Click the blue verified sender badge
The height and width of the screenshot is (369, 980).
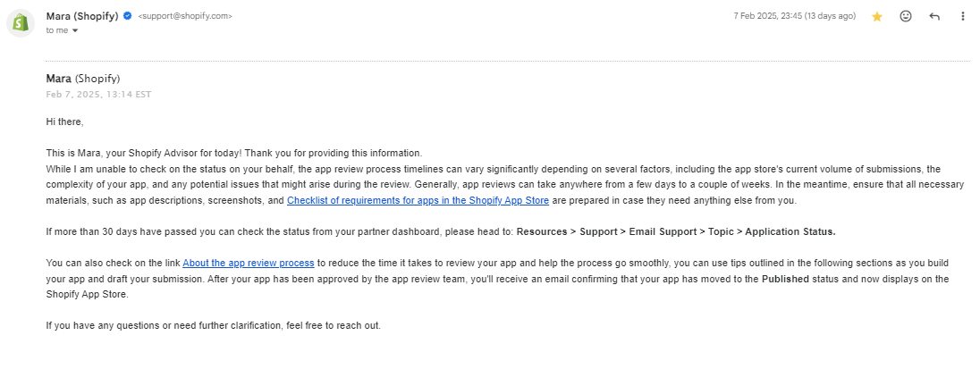pyautogui.click(x=128, y=16)
